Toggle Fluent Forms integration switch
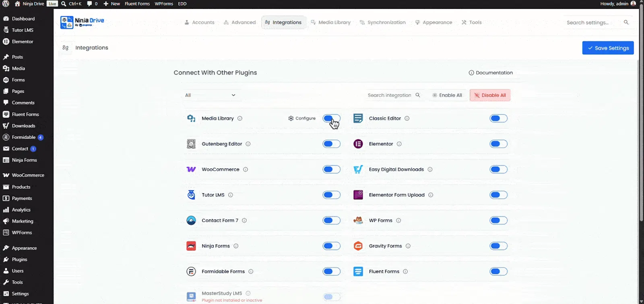Viewport: 644px width, 304px height. [x=498, y=271]
